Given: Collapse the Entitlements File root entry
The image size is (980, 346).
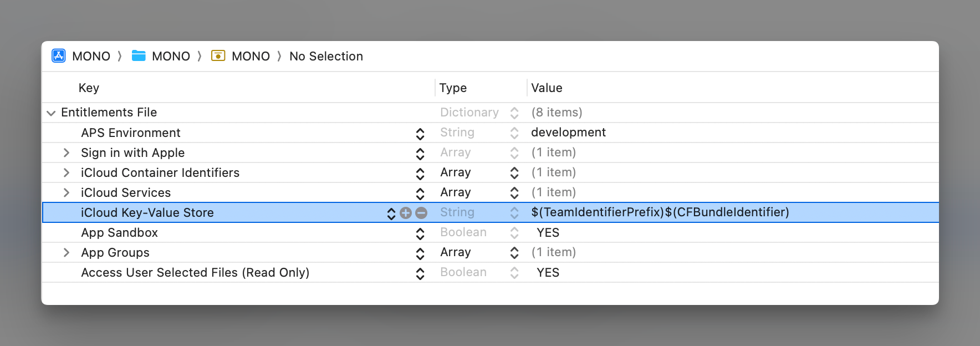Looking at the screenshot, I should pos(51,113).
